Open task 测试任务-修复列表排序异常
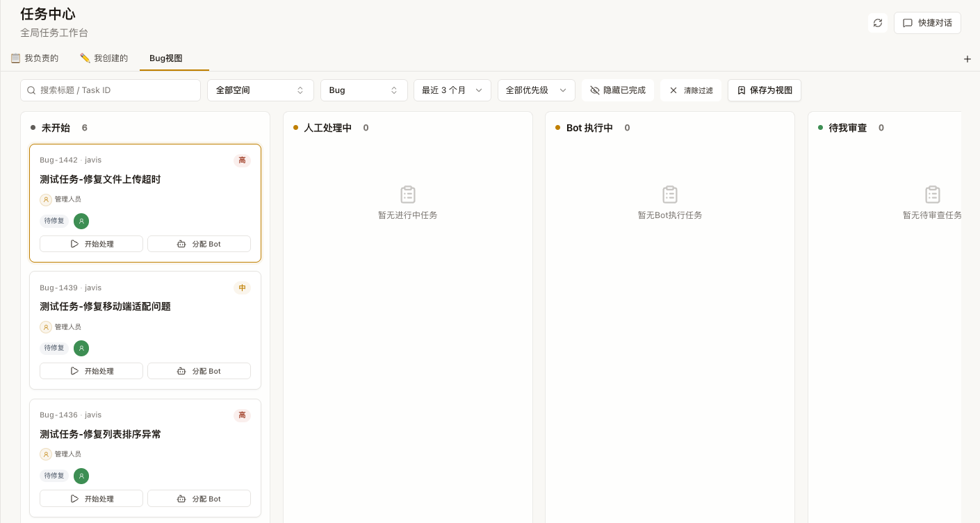The image size is (980, 523). [x=100, y=434]
